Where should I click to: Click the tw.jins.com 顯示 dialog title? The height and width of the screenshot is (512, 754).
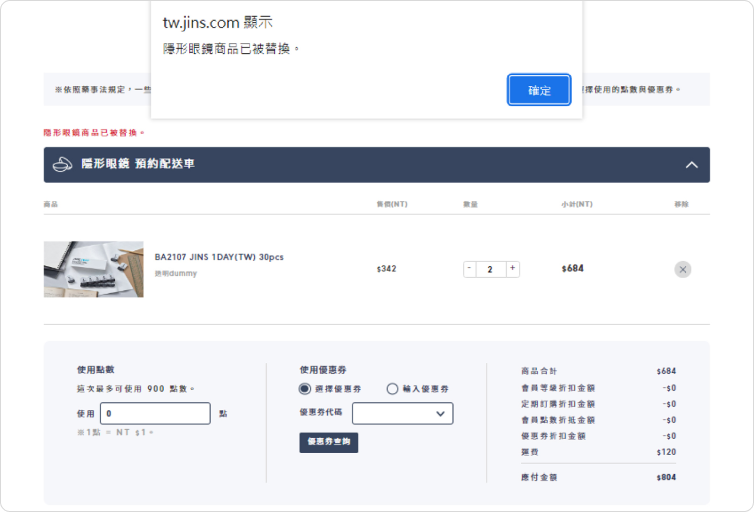pos(217,22)
